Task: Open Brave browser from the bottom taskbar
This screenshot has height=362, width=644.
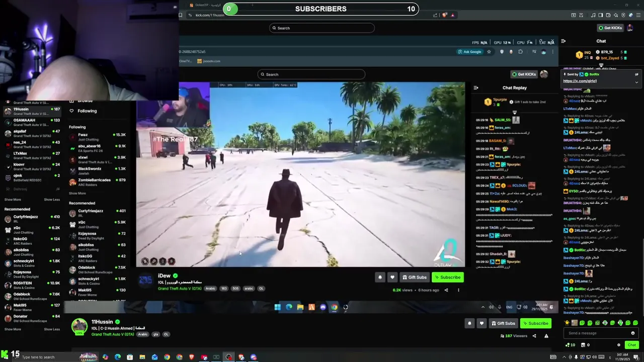Action: [191, 357]
